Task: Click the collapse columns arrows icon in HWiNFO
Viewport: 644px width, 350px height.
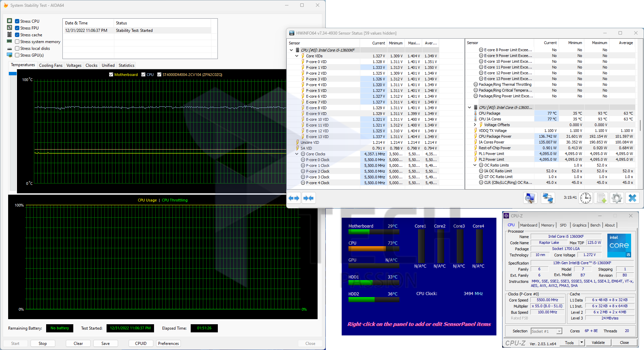Action: [308, 198]
